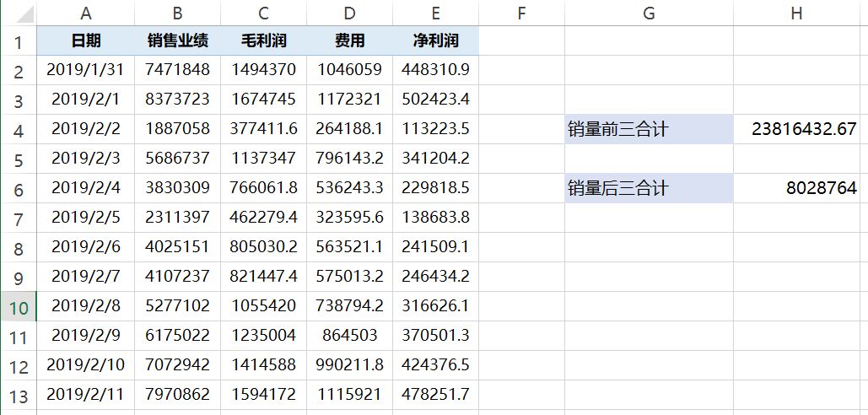The width and height of the screenshot is (868, 415).
Task: Select gross profit cell 377411.6
Action: coord(263,129)
